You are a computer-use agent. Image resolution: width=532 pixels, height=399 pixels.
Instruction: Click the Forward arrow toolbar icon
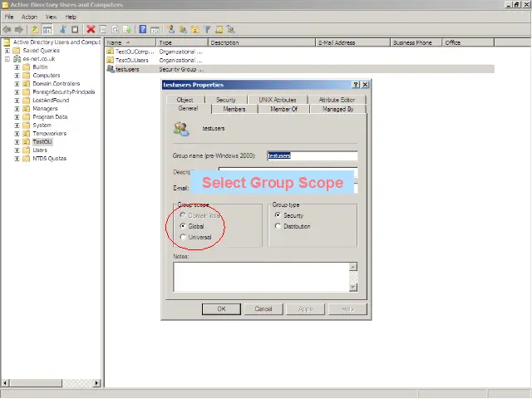click(x=19, y=30)
